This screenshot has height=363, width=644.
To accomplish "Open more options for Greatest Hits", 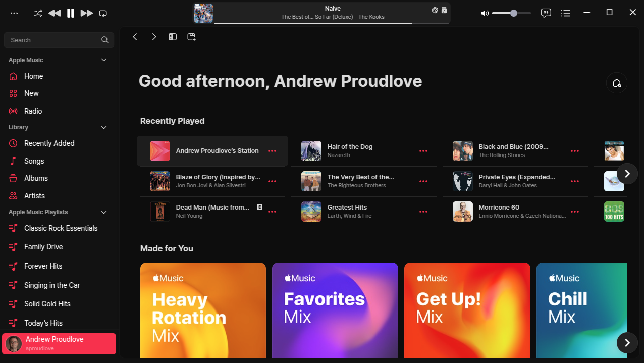I will point(423,212).
